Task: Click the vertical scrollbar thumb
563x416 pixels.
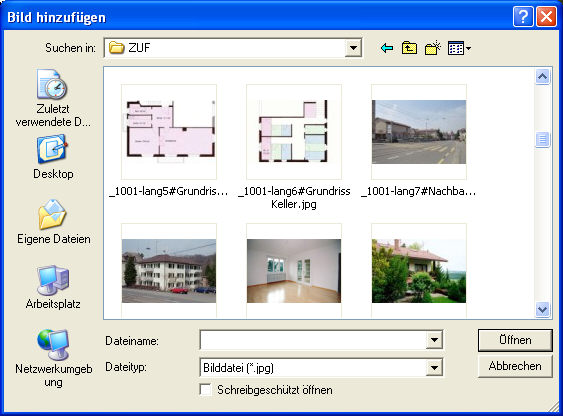Action: pos(542,140)
